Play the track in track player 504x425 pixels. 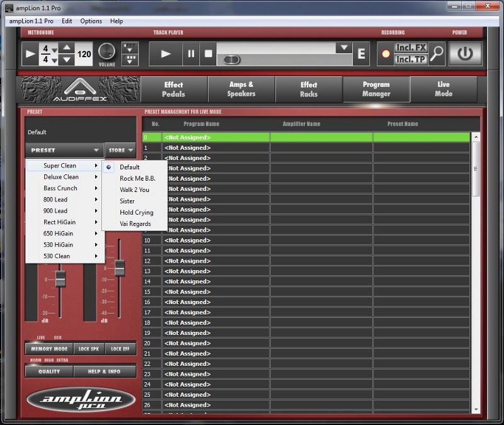pyautogui.click(x=166, y=54)
